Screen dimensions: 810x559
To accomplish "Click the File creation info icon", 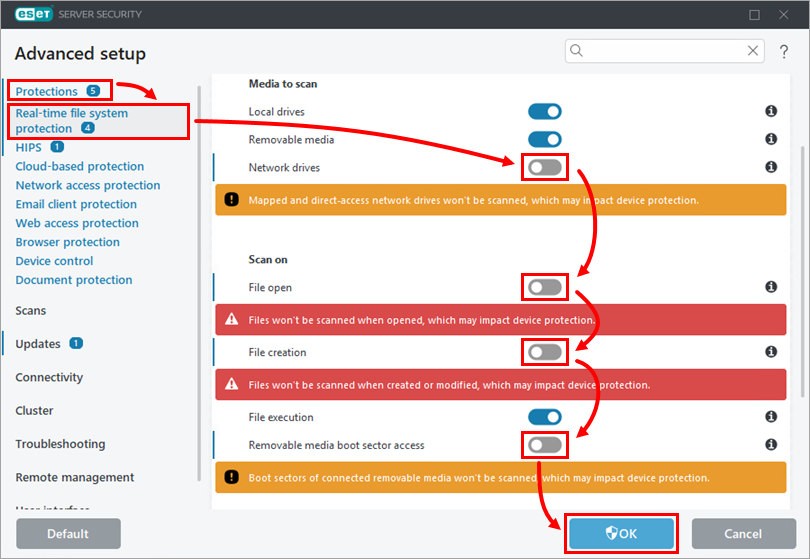I will (771, 352).
